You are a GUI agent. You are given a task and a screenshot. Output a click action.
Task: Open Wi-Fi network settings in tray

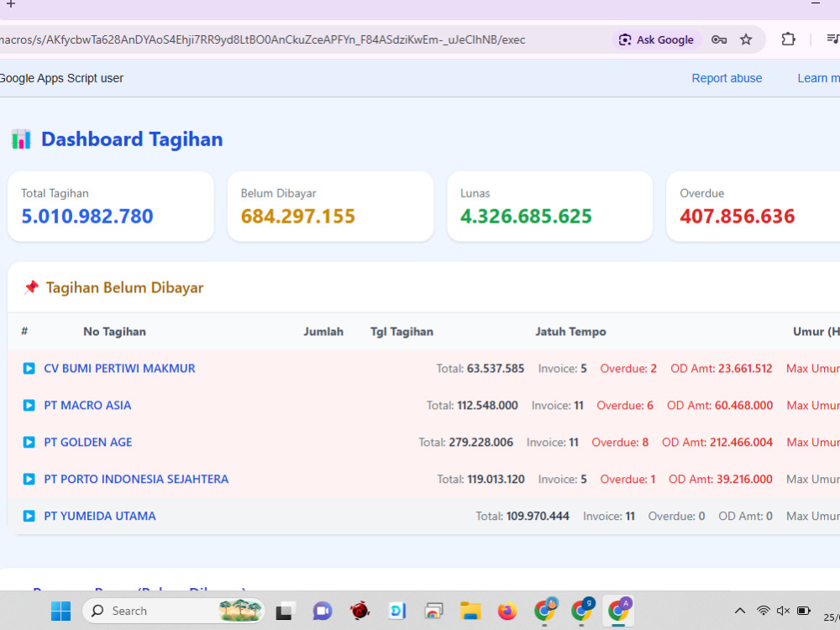tap(764, 611)
